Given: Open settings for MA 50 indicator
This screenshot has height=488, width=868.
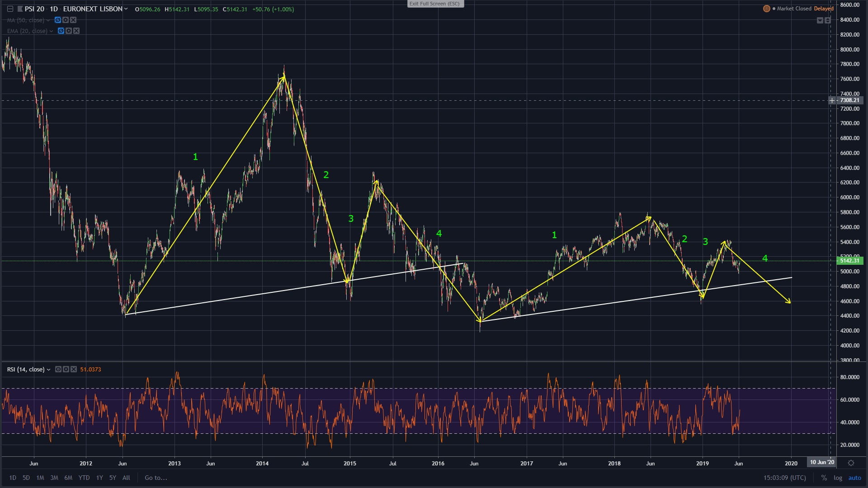Looking at the screenshot, I should click(66, 20).
